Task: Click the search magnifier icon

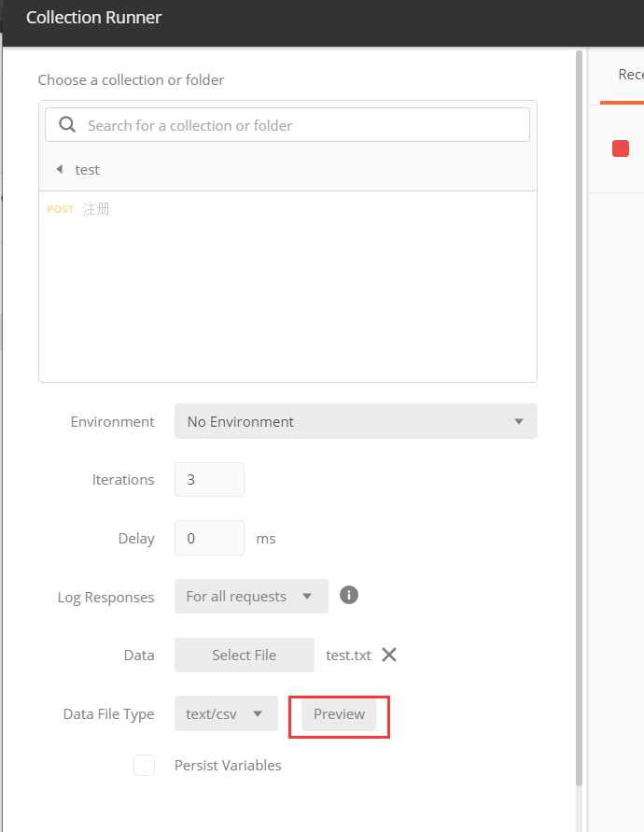Action: pos(66,125)
